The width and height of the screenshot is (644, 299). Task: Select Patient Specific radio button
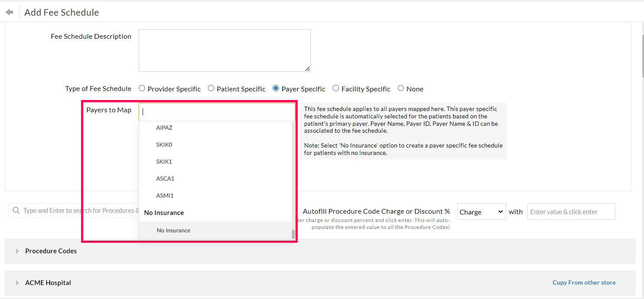211,88
